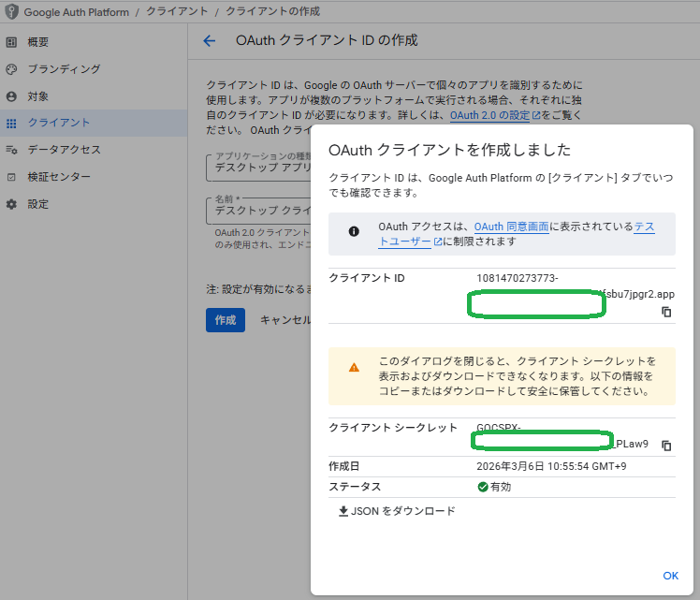Open the OAuth 2.0 の設定 link
Viewport: 700px width, 600px height.
[x=492, y=115]
